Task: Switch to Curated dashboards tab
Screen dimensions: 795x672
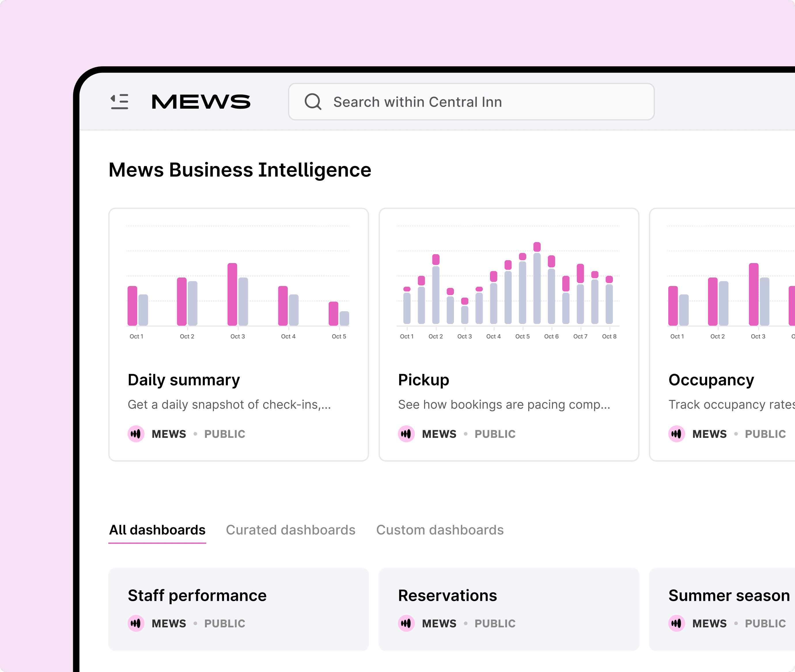Action: [291, 530]
